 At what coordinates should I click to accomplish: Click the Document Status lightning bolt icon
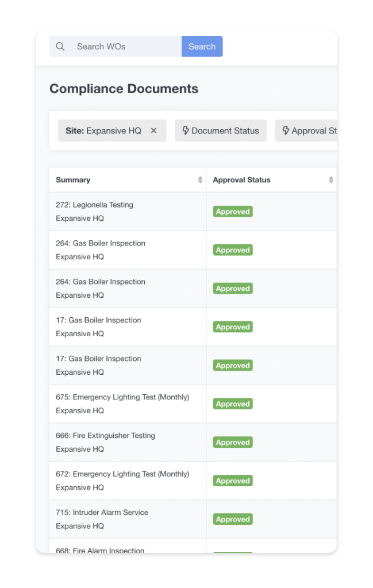(186, 130)
